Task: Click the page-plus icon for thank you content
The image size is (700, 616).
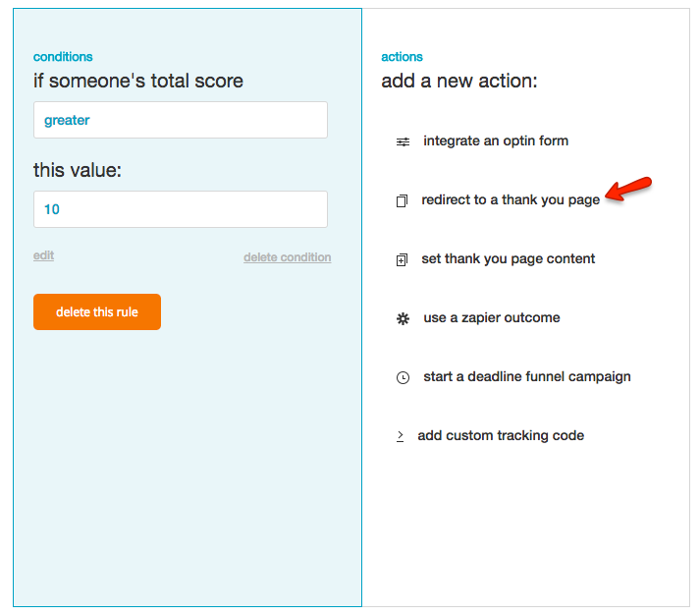Action: [x=402, y=259]
